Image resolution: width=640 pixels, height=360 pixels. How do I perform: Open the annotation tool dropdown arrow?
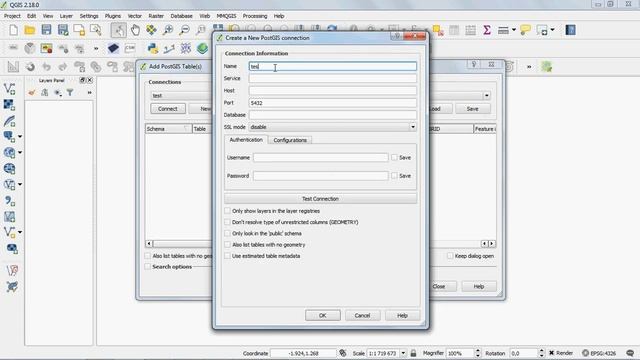point(552,30)
